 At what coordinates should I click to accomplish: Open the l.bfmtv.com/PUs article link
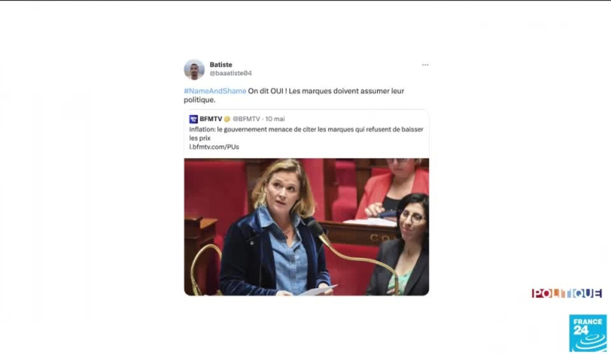pyautogui.click(x=214, y=147)
